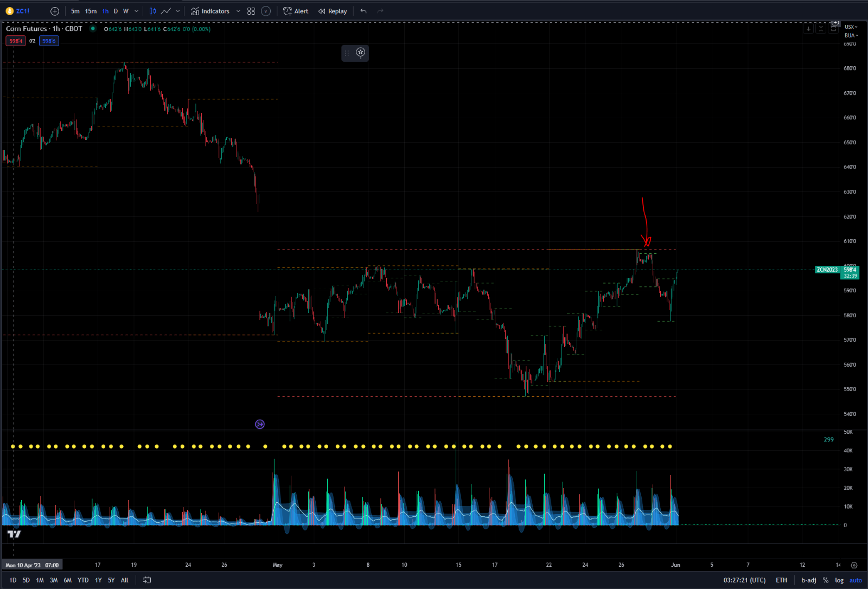Open the go-to-date calendar icon
The image size is (868, 589).
(146, 580)
